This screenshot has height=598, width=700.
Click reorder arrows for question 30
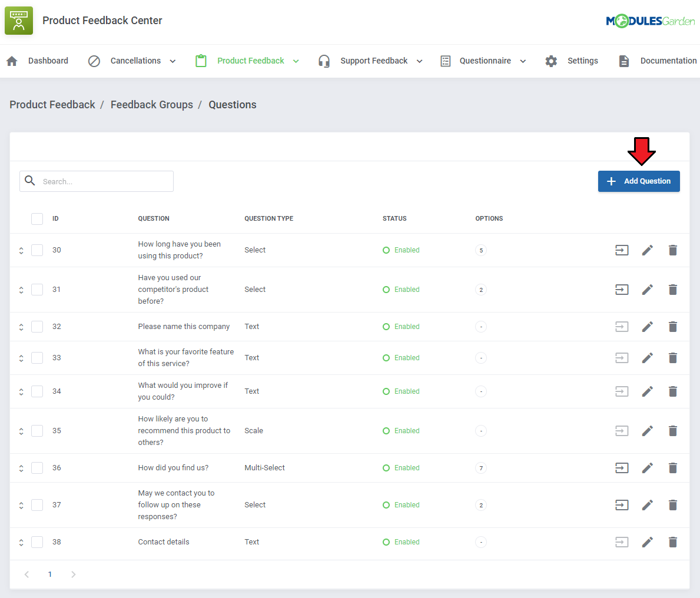tap(21, 250)
